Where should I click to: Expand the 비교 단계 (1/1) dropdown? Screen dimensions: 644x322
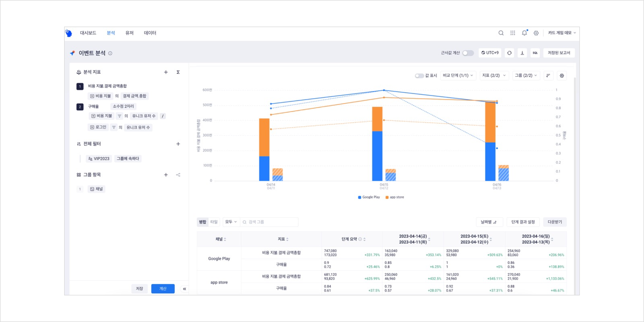click(x=458, y=76)
